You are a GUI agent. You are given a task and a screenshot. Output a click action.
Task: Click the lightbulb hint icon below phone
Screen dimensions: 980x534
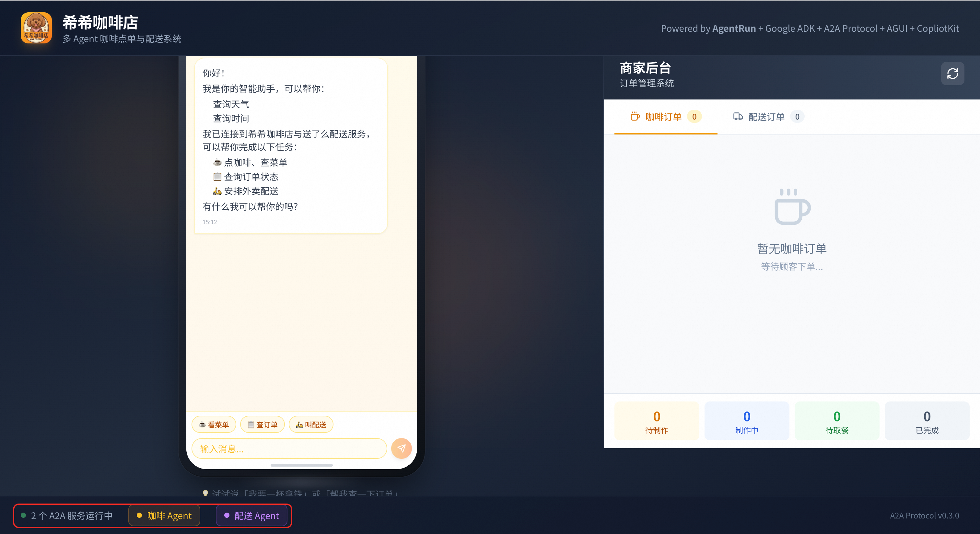coord(205,493)
